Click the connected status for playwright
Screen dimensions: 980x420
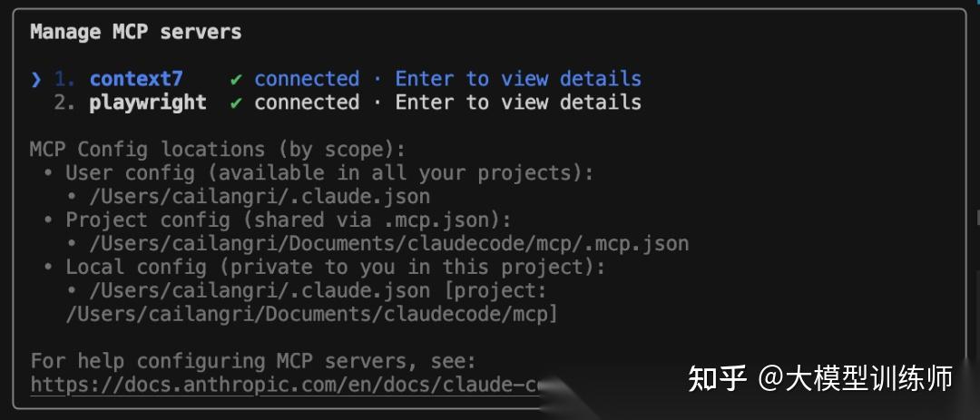(x=307, y=103)
